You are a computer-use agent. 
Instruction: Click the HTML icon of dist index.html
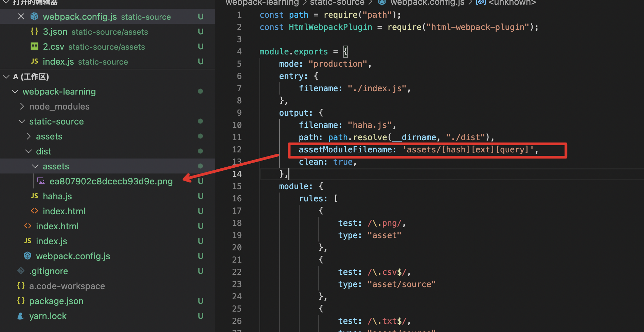(x=34, y=211)
